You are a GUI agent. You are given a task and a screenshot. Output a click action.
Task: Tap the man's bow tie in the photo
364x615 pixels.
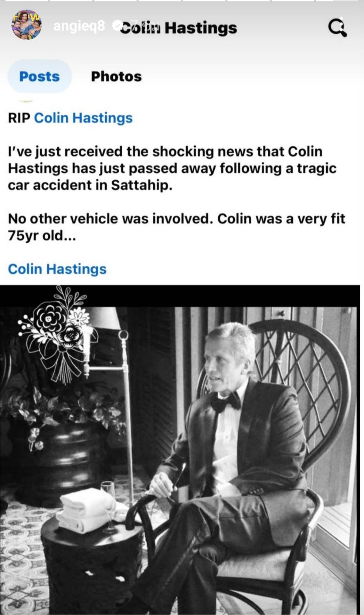(225, 402)
